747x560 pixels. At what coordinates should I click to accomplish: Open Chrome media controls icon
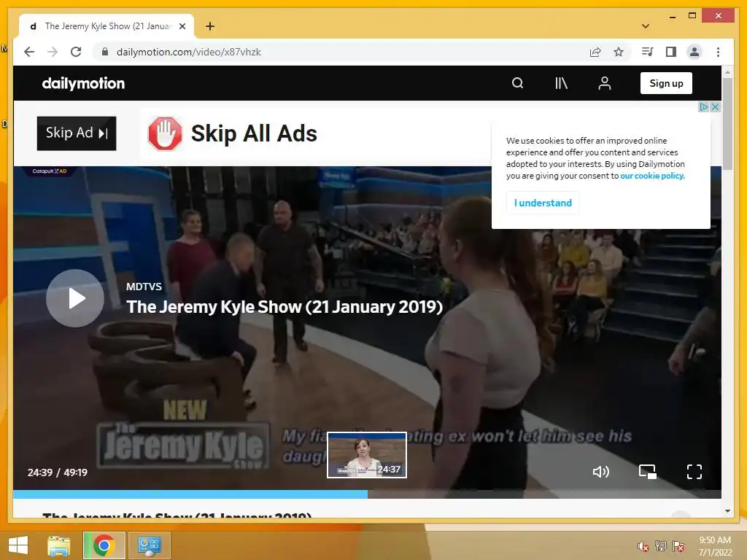click(x=648, y=52)
